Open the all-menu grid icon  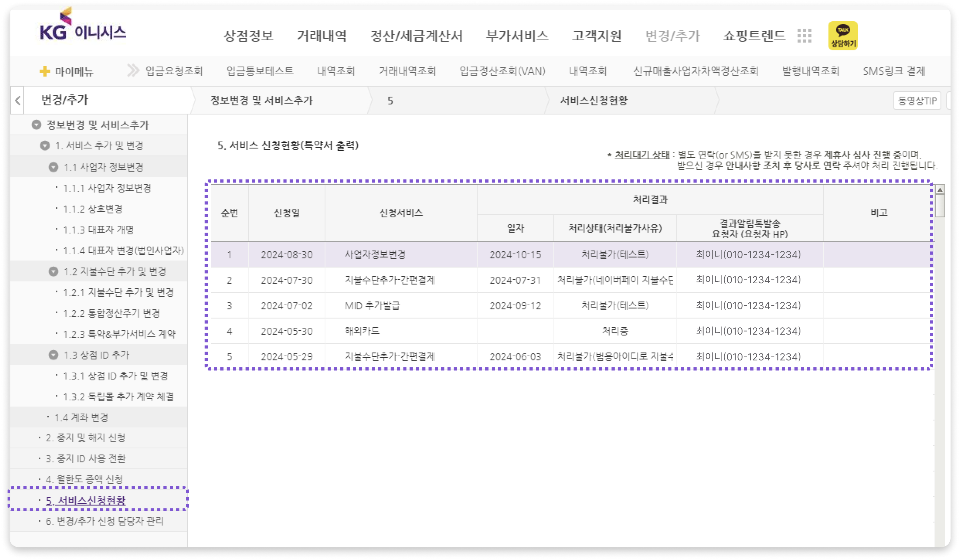tap(804, 36)
